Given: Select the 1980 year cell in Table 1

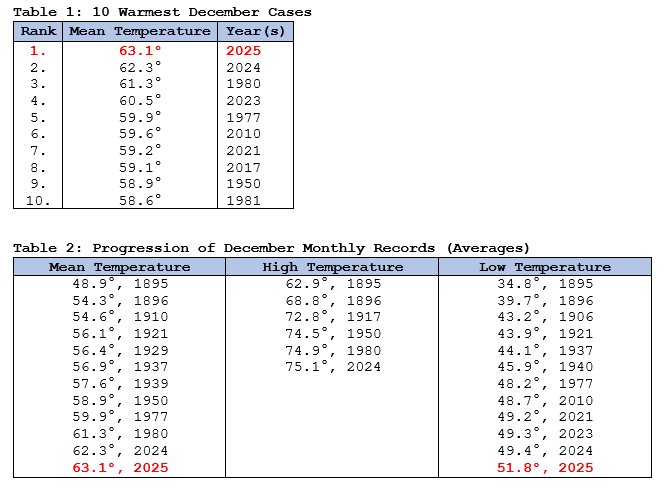Looking at the screenshot, I should click(x=243, y=84).
